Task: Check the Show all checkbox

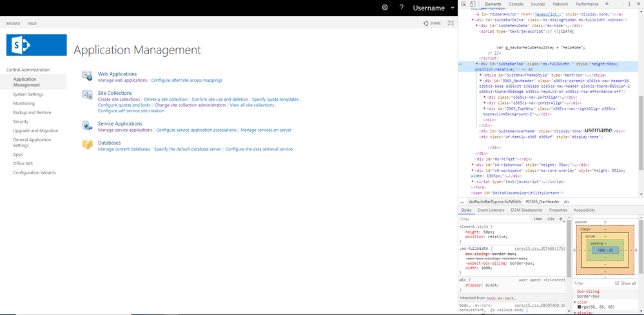Action: pos(617,283)
